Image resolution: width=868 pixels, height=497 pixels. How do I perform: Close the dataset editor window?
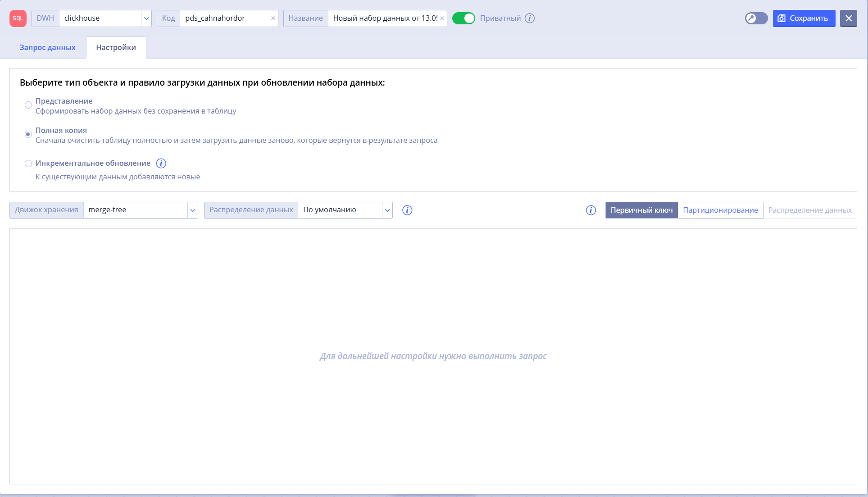pos(849,18)
